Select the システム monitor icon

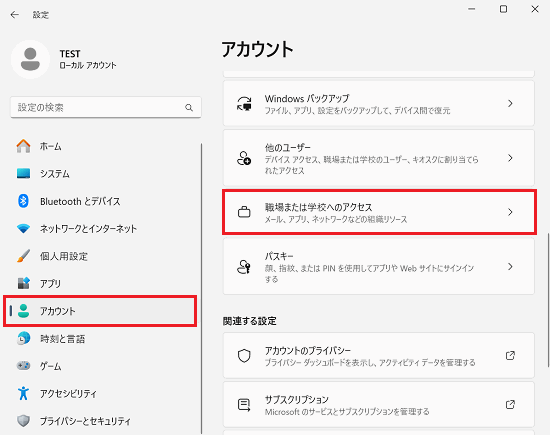click(x=24, y=173)
